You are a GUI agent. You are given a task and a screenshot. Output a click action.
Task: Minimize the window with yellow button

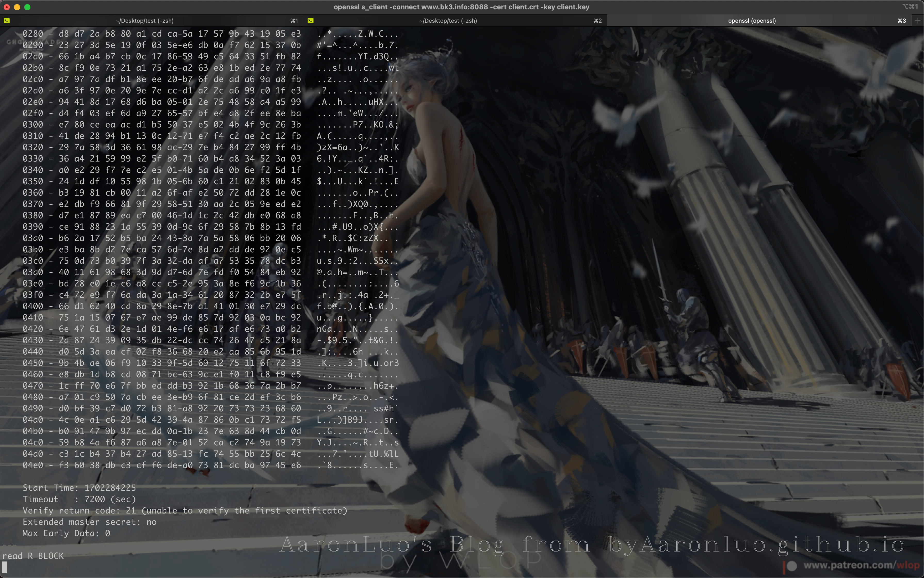click(17, 7)
